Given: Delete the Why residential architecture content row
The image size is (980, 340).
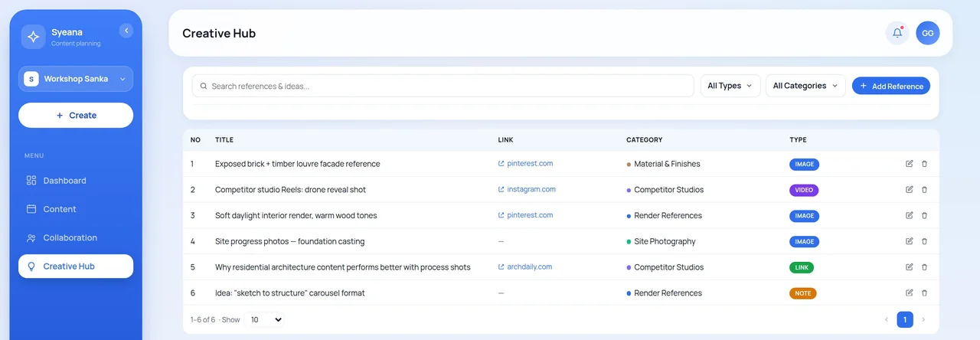Looking at the screenshot, I should [924, 267].
